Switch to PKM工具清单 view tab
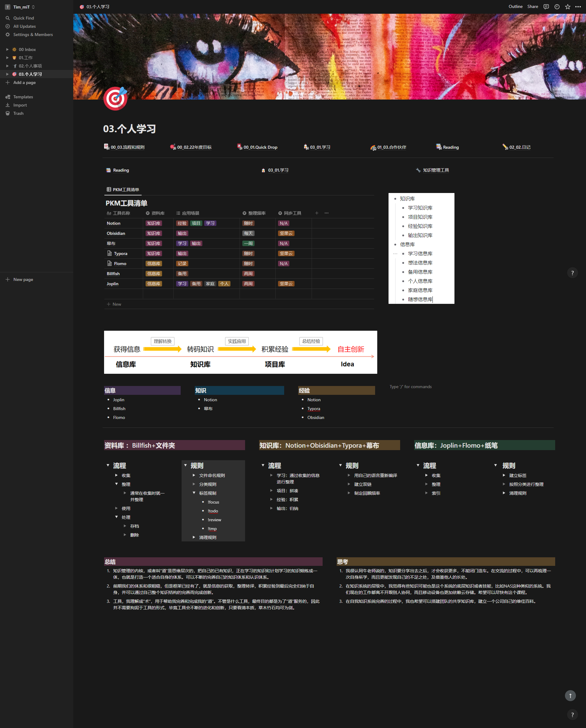This screenshot has height=728, width=586. pos(123,189)
